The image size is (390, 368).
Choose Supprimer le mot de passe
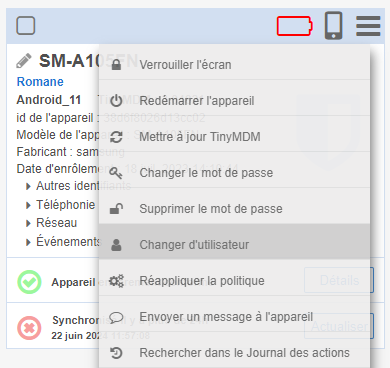coord(234,209)
